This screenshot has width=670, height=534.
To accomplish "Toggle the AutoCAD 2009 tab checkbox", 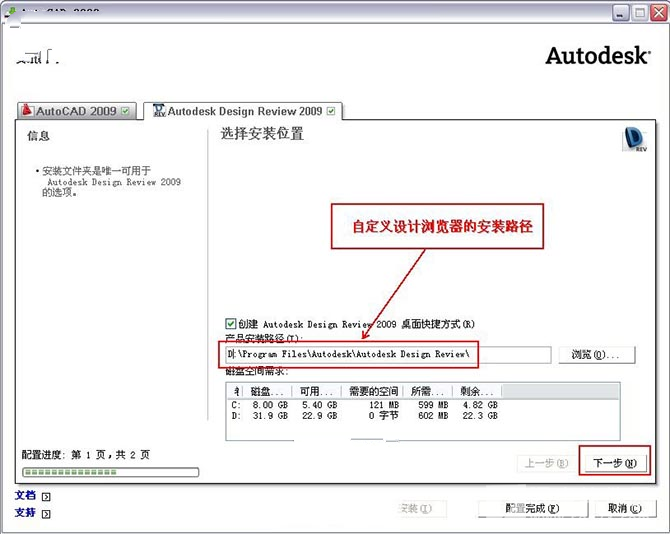I will [x=125, y=111].
